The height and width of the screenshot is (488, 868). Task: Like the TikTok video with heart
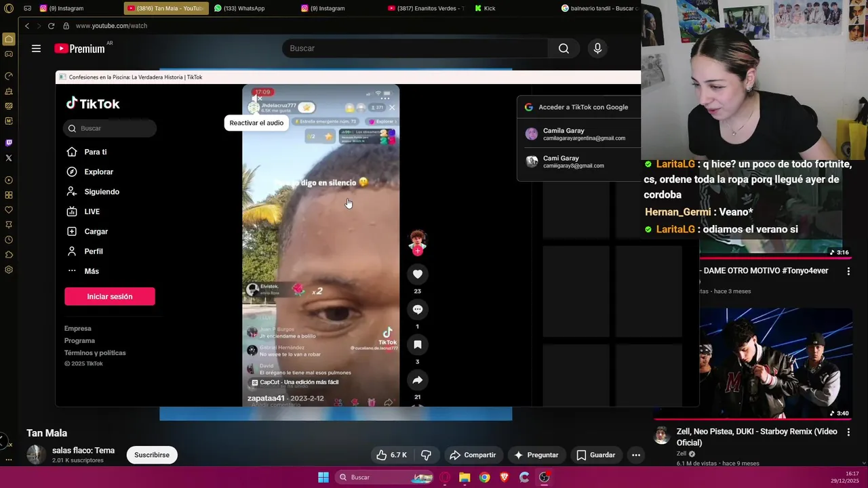[x=418, y=274]
